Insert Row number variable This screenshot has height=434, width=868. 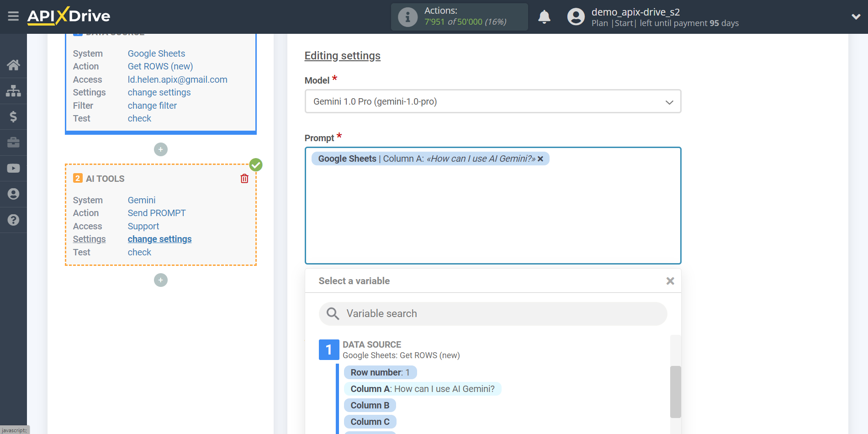click(x=380, y=372)
